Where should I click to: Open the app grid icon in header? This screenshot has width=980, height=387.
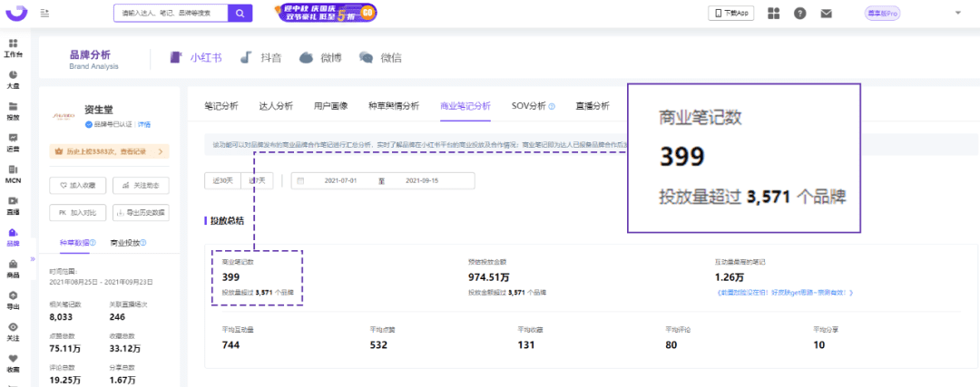coord(774,13)
